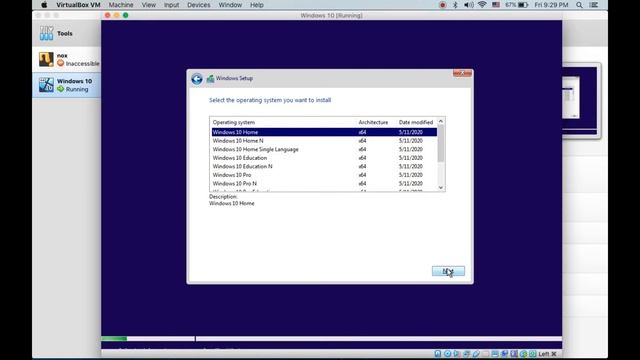Image resolution: width=640 pixels, height=360 pixels.
Task: Select the Windows 10 running VM entry
Action: pos(67,85)
